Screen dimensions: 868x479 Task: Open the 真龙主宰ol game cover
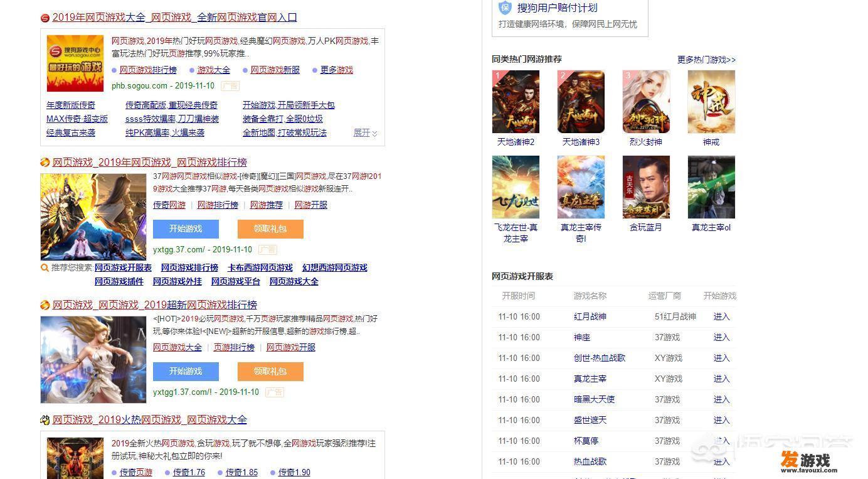[711, 187]
